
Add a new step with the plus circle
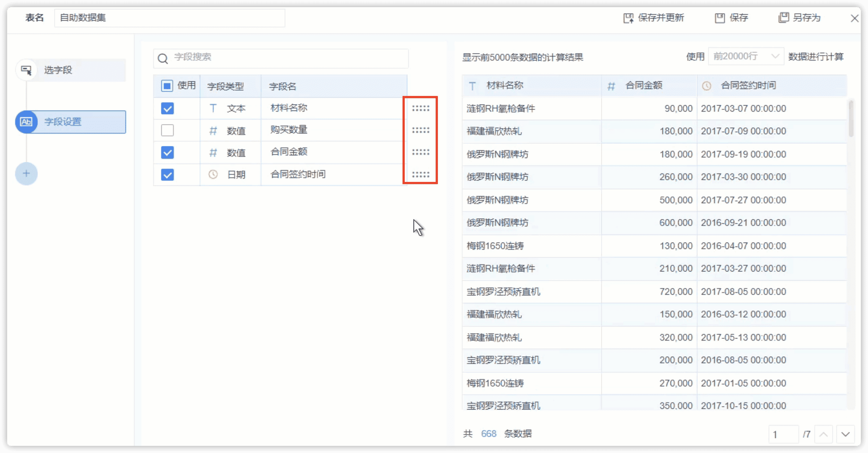[x=26, y=174]
